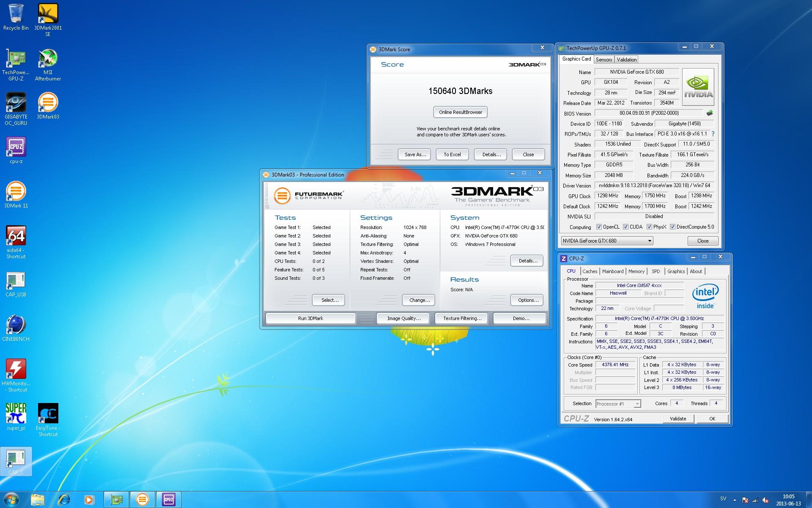
Task: Click the BIOS save icon in GPU-Z
Action: coord(710,113)
